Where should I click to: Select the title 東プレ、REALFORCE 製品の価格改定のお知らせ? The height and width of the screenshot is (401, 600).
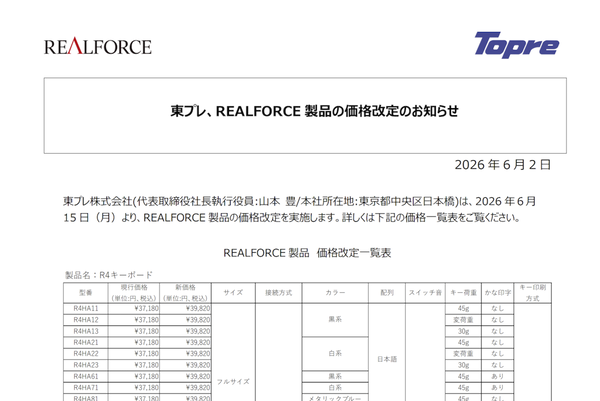point(315,111)
